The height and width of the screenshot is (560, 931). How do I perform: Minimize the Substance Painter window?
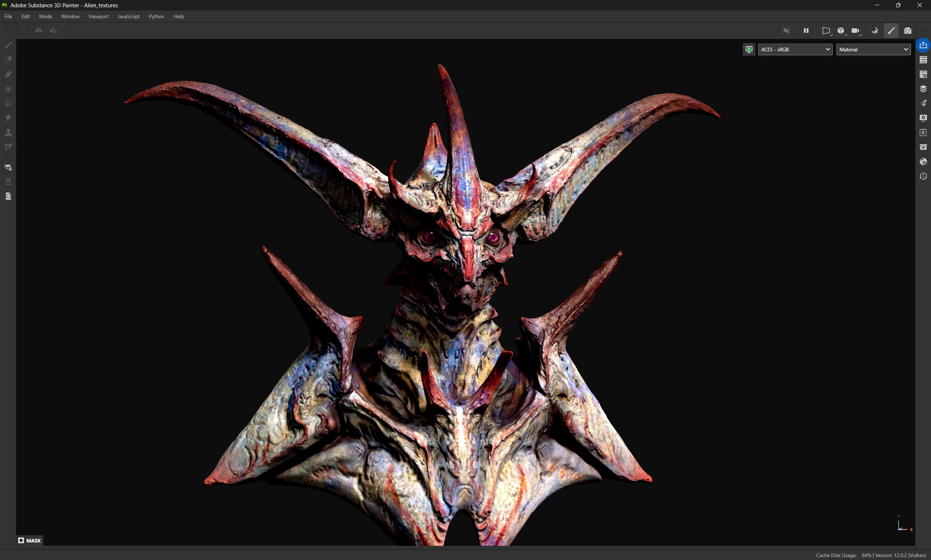(877, 5)
